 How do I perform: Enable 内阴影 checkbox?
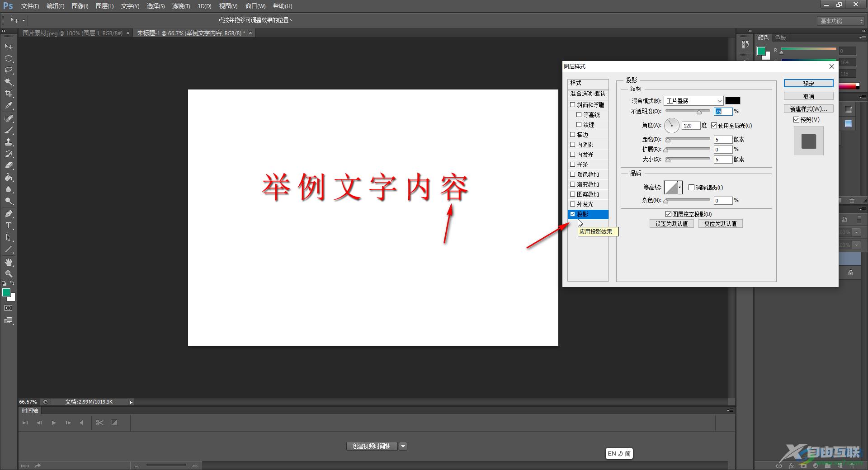(573, 145)
